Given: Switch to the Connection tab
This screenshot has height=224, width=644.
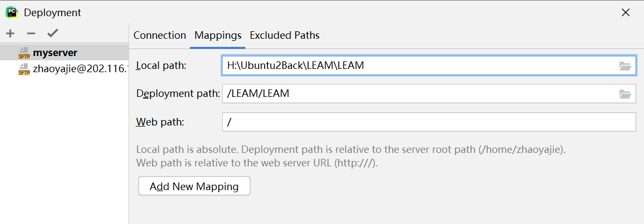Looking at the screenshot, I should coord(160,36).
